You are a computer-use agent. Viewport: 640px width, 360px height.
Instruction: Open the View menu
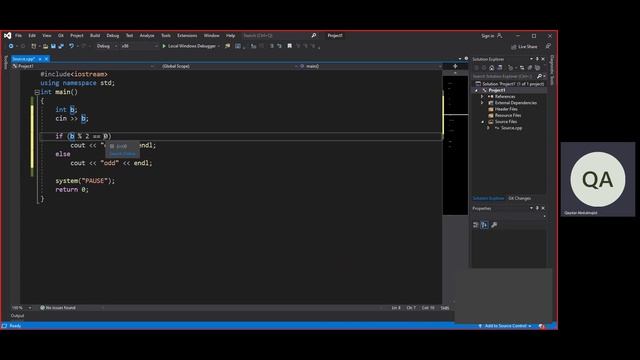click(47, 36)
